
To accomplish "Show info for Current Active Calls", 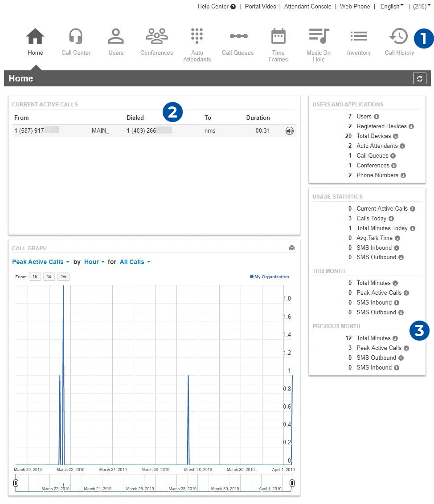I will pos(413,209).
